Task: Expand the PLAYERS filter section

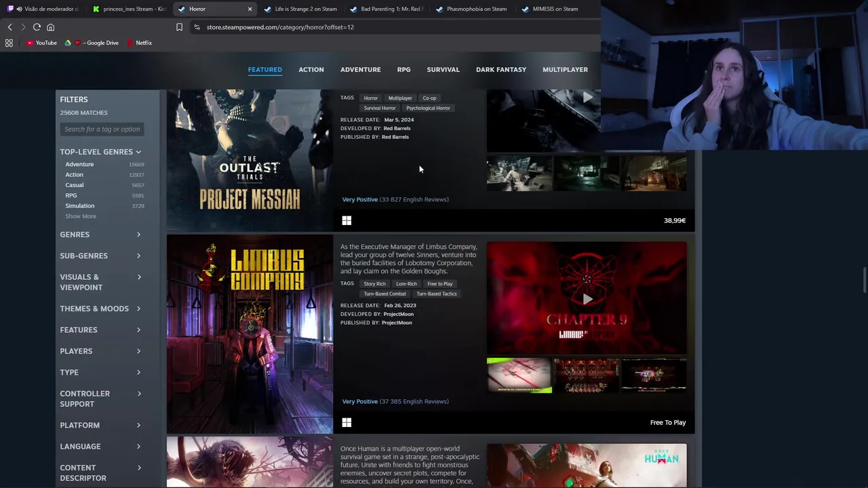Action: (x=100, y=351)
